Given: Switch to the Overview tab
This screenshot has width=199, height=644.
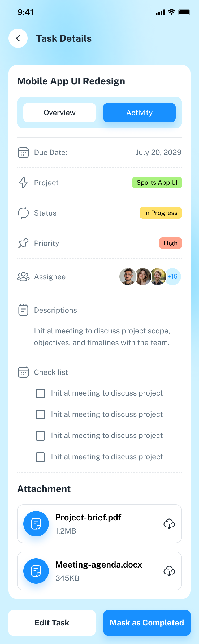Looking at the screenshot, I should pos(59,113).
